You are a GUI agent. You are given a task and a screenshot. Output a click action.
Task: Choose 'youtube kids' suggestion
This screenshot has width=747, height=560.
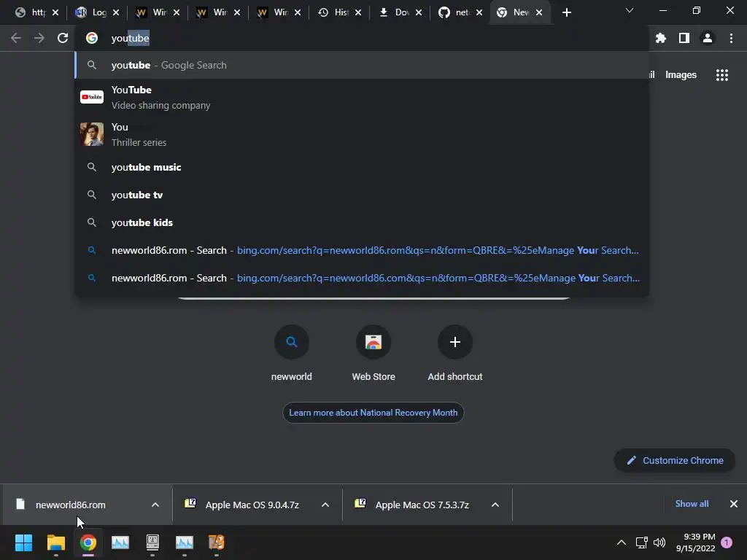point(362,222)
